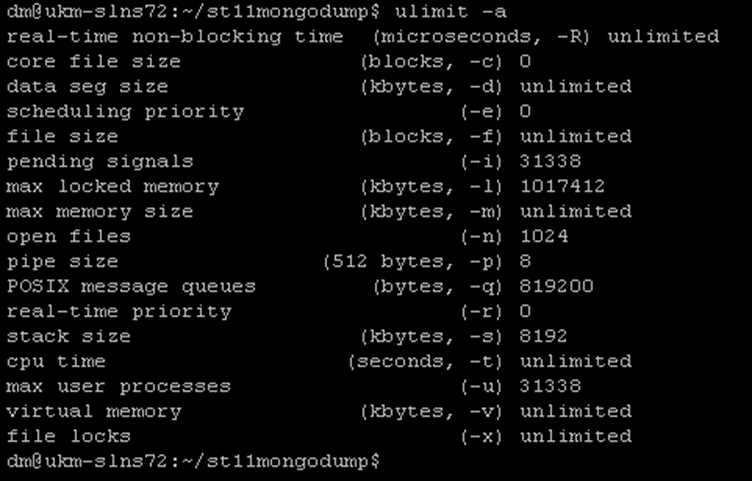This screenshot has width=752, height=481.
Task: Click the 1017412 locked memory value
Action: [x=563, y=187]
